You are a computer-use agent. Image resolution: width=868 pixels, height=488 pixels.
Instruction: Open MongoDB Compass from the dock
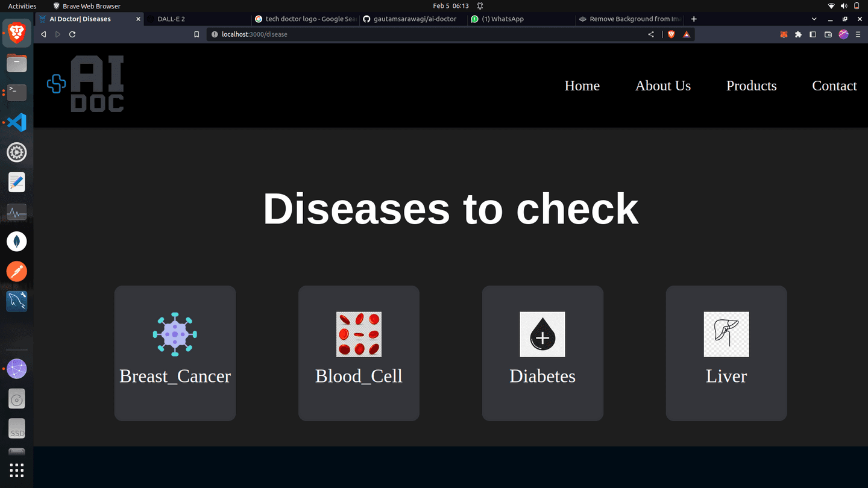(x=17, y=242)
